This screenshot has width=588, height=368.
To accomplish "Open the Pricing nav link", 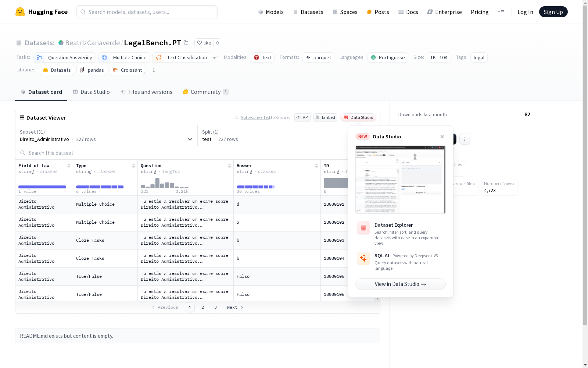I will 480,12.
